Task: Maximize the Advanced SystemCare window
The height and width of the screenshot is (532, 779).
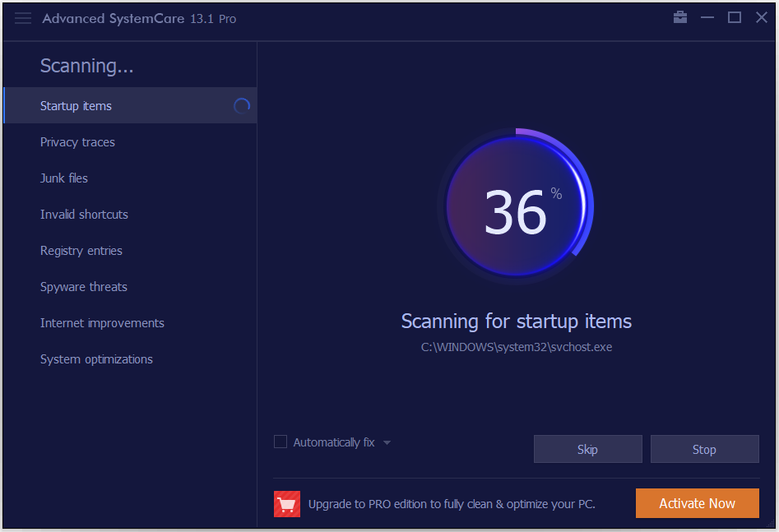Action: 735,17
